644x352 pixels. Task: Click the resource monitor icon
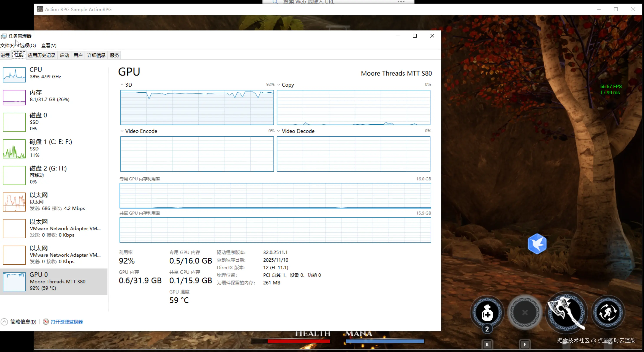click(x=46, y=322)
